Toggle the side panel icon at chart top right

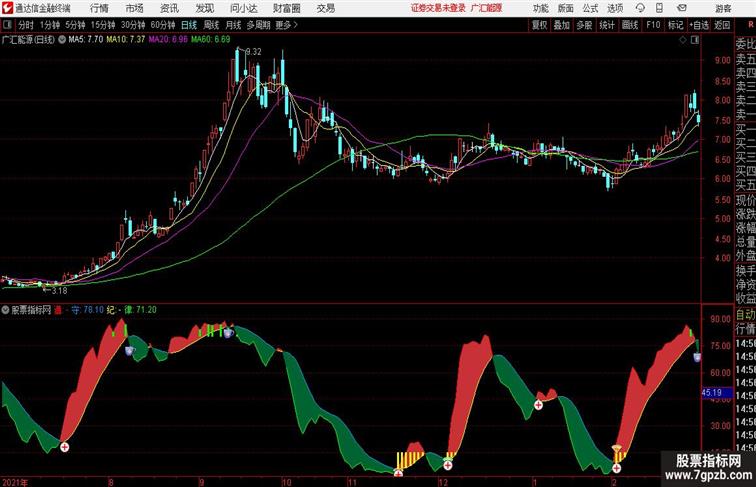tap(695, 40)
